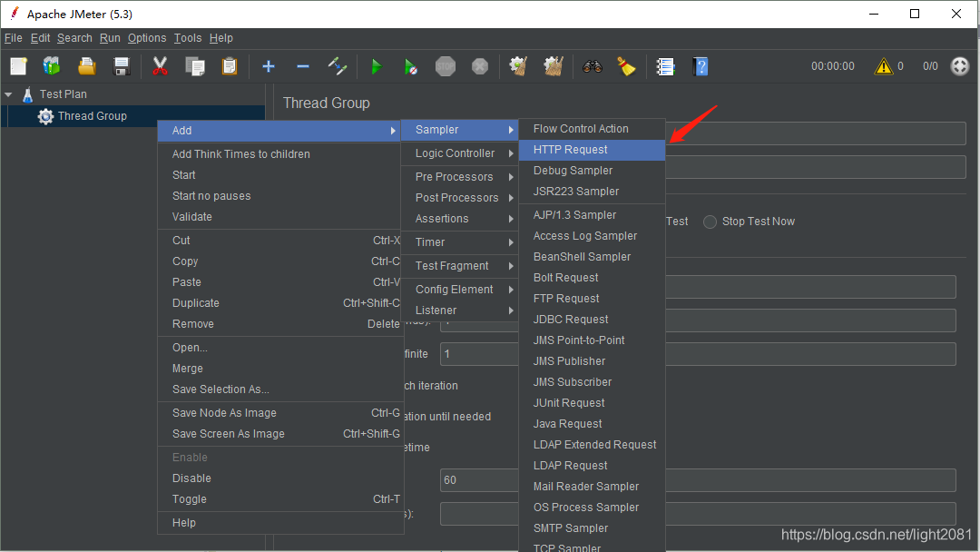Expand the Logic Controller submenu

(x=459, y=153)
